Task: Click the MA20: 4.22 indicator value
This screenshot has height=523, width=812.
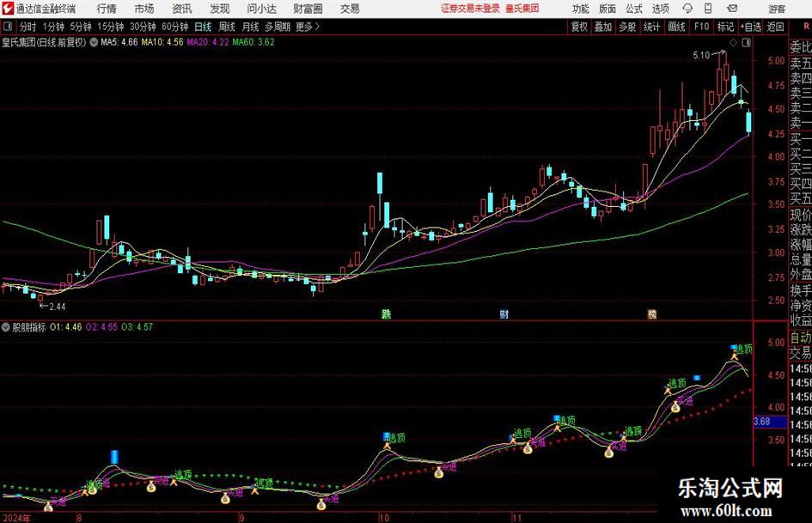Action: click(x=208, y=42)
